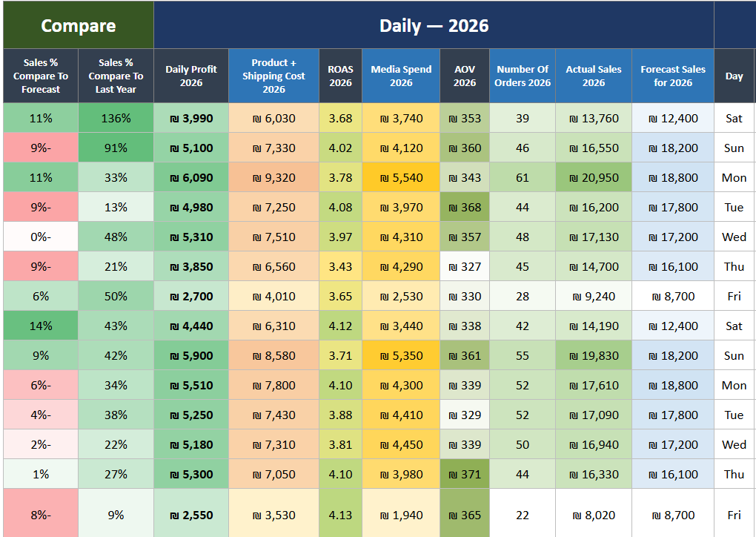Select the Daily Profit 2026 column header
The height and width of the screenshot is (537, 756).
coord(191,76)
